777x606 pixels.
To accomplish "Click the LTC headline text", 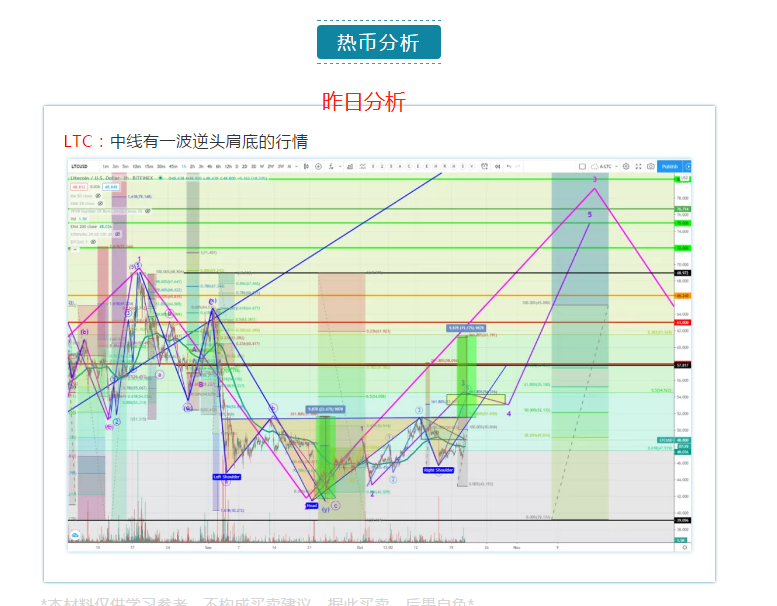I will [186, 141].
